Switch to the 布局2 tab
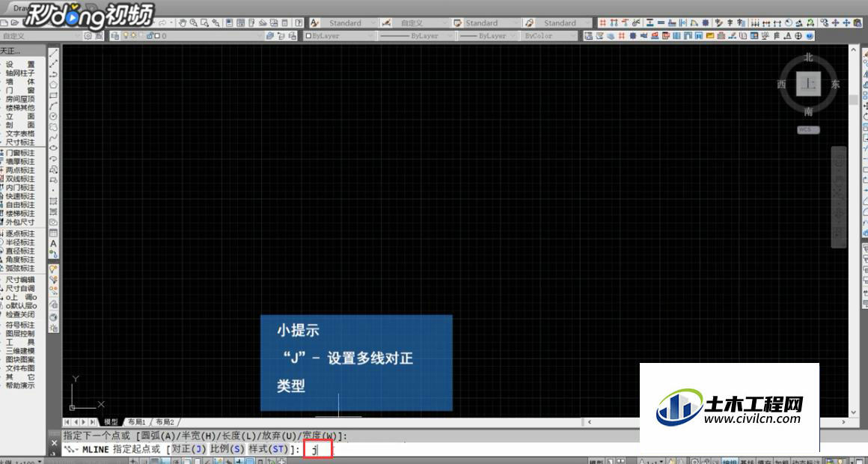Image resolution: width=868 pixels, height=464 pixels. pyautogui.click(x=165, y=422)
